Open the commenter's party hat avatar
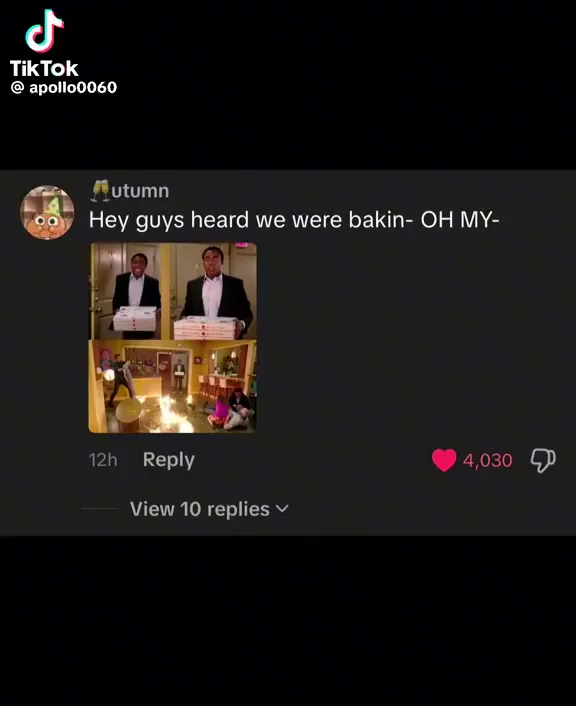Screen dimensions: 576x706 (47, 212)
